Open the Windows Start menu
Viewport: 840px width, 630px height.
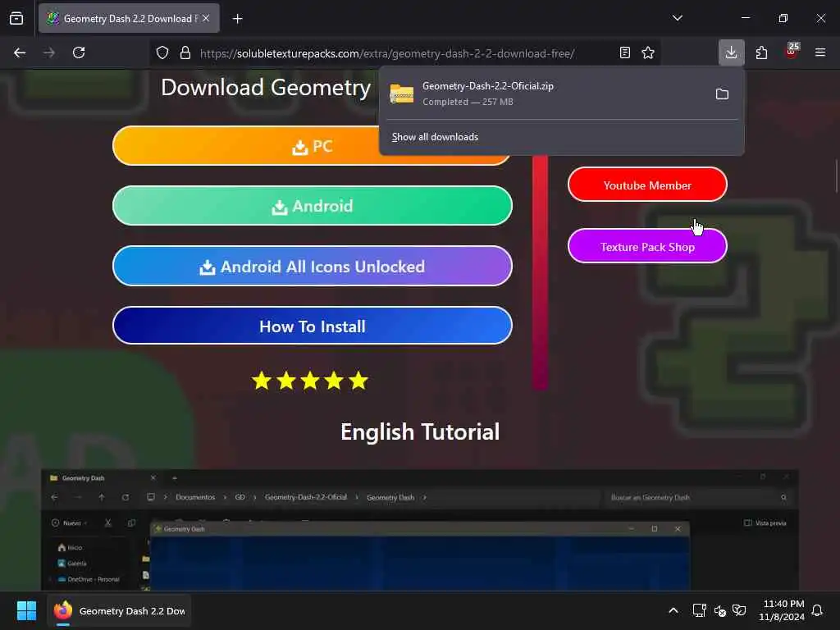tap(26, 610)
